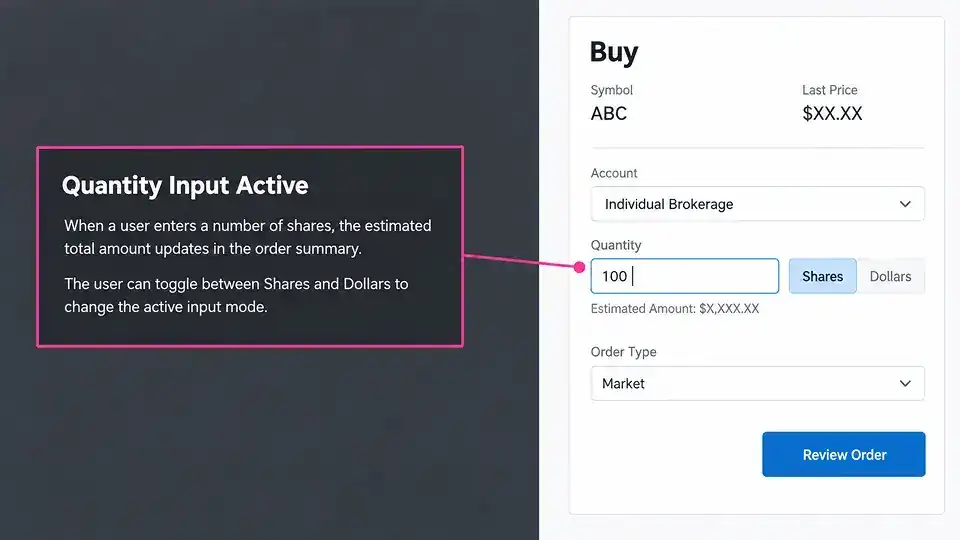The height and width of the screenshot is (540, 960).
Task: Click the pink annotation dot marker
Action: pyautogui.click(x=579, y=267)
